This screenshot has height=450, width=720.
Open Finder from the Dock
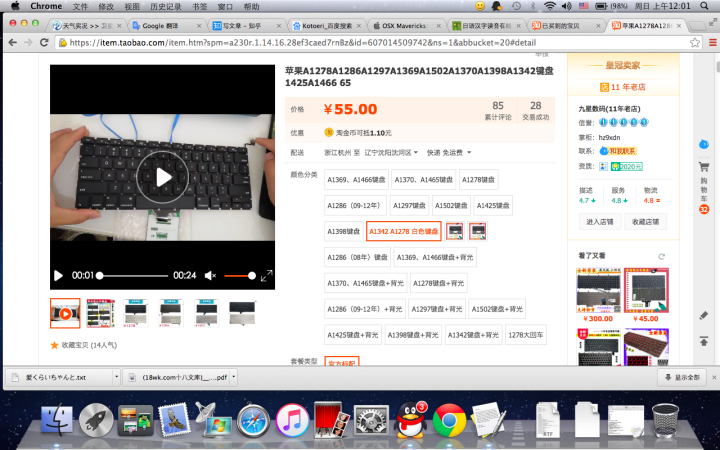(57, 420)
